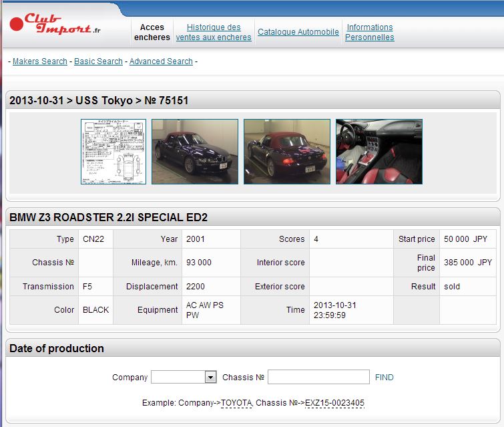This screenshot has height=427, width=504.
Task: Open Informations Personnelles
Action: (x=369, y=32)
